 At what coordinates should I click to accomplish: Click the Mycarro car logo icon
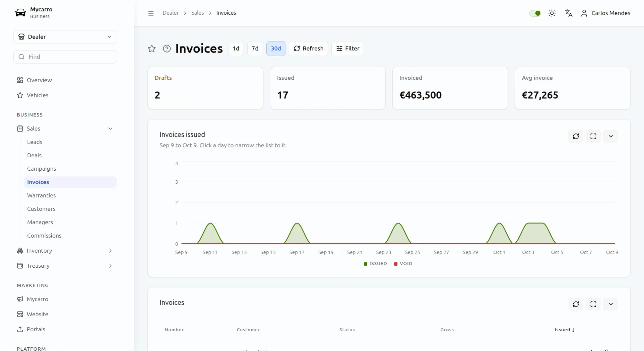pyautogui.click(x=20, y=13)
